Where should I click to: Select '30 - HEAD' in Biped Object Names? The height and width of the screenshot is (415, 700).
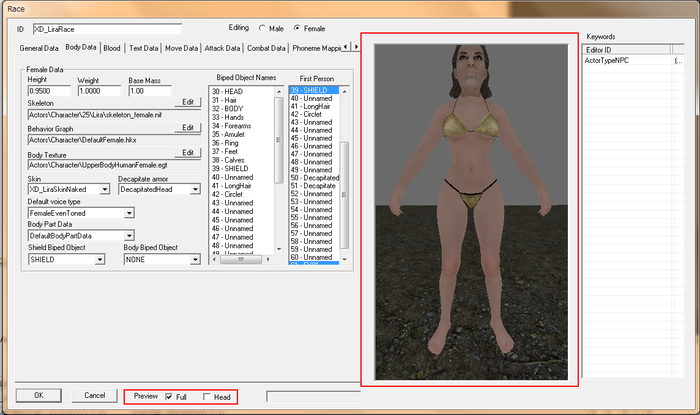tap(227, 91)
